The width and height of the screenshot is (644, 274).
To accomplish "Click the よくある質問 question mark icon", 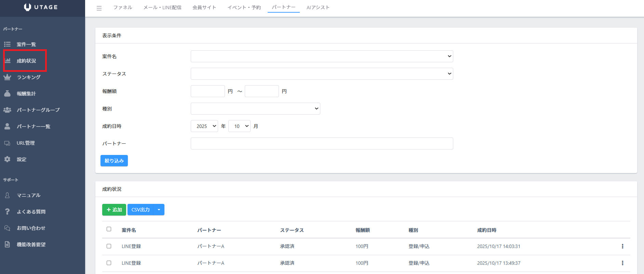I will point(7,212).
